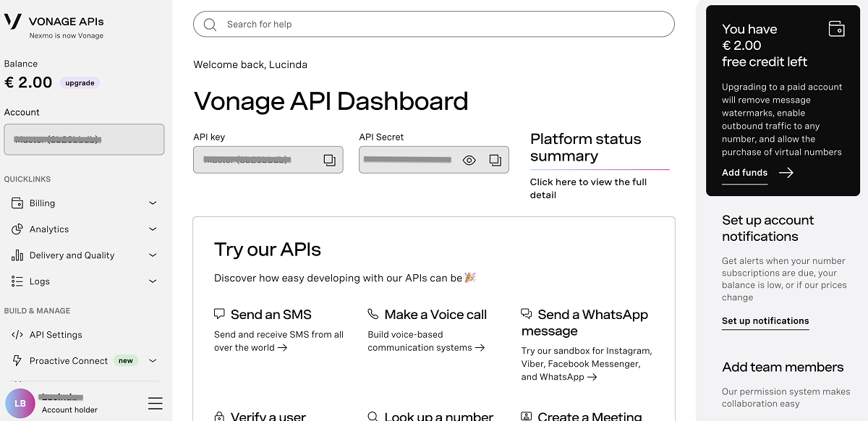Click the wallet icon in the credit card
This screenshot has width=868, height=421.
pyautogui.click(x=837, y=29)
